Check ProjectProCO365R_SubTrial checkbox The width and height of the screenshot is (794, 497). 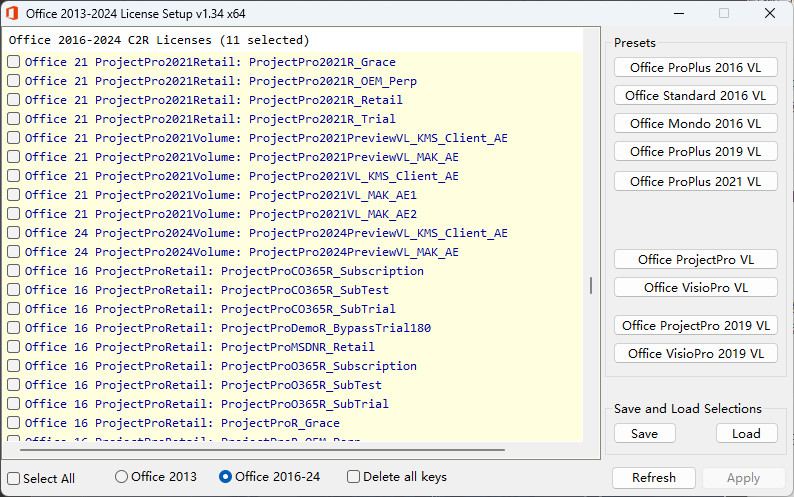point(14,309)
